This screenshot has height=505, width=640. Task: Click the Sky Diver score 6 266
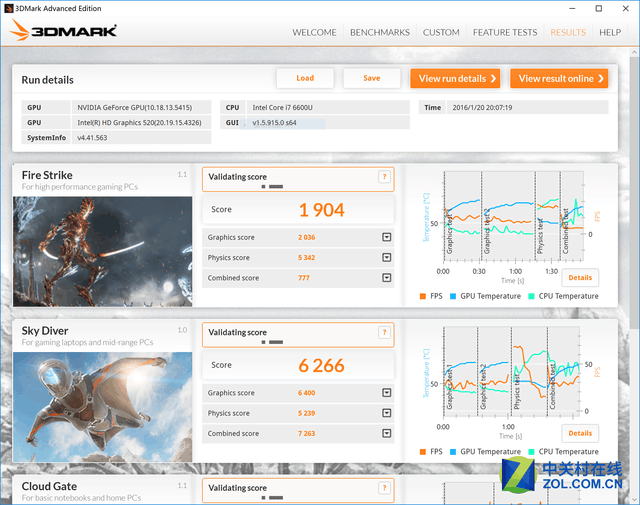322,365
